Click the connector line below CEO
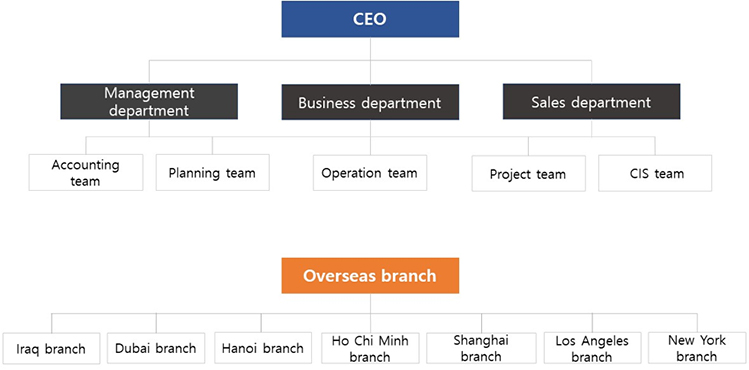 tap(371, 61)
